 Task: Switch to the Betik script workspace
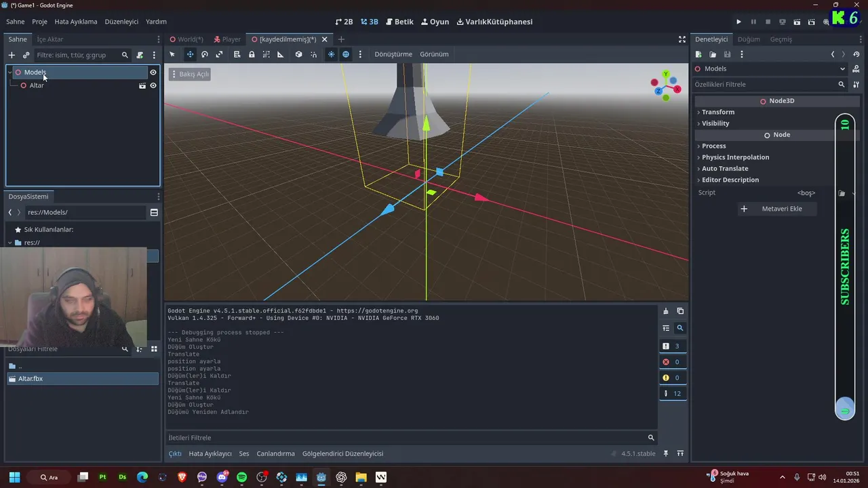399,22
